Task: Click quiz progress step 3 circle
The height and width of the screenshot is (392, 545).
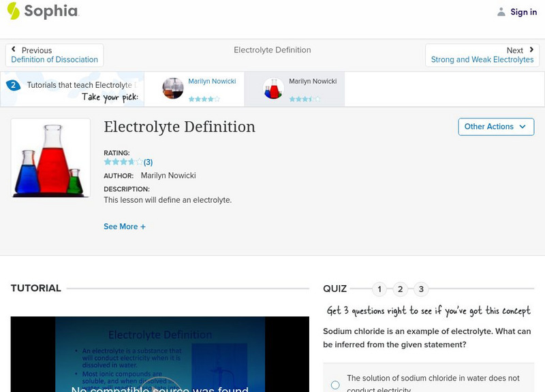Action: pos(422,289)
